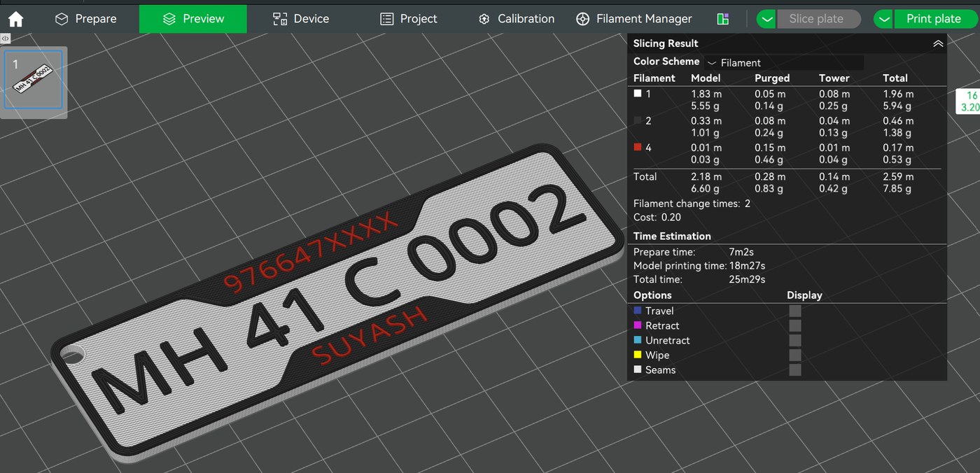Click the Total time value '25m29s'
The width and height of the screenshot is (980, 473).
tap(747, 279)
